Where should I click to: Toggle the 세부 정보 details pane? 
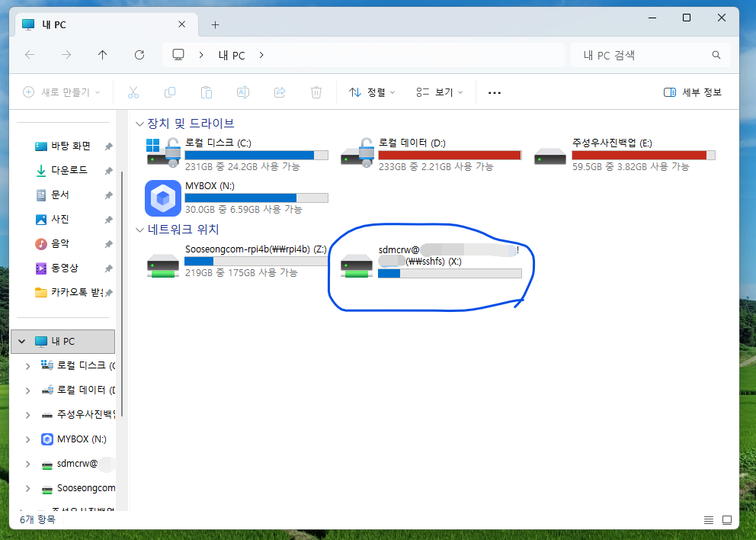tap(692, 92)
